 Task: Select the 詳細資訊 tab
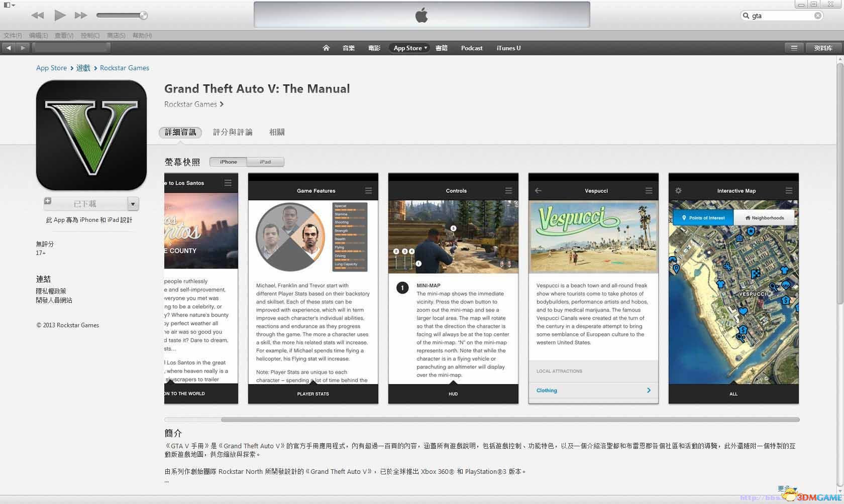tap(180, 132)
